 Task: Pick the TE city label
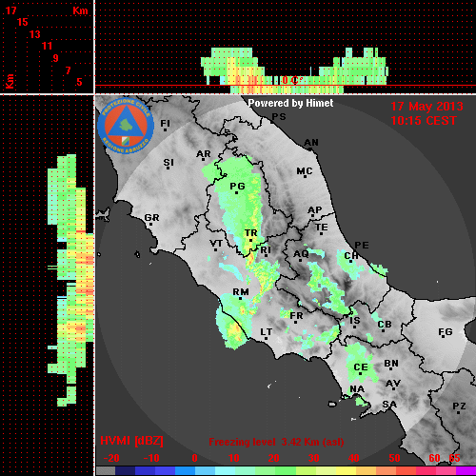point(322,228)
